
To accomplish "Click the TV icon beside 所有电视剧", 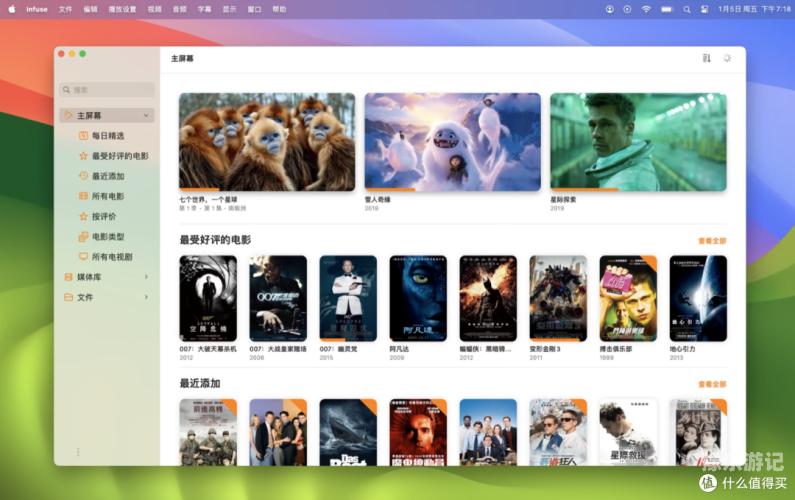I will [84, 257].
